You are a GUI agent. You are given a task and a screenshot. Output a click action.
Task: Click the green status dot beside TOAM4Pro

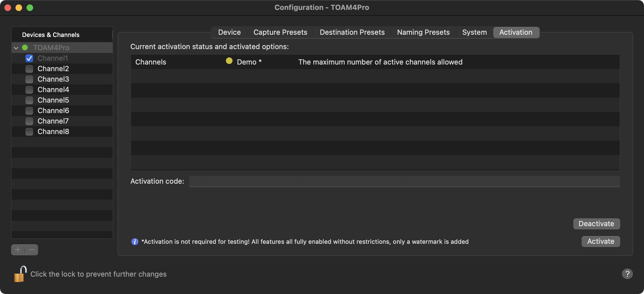25,48
